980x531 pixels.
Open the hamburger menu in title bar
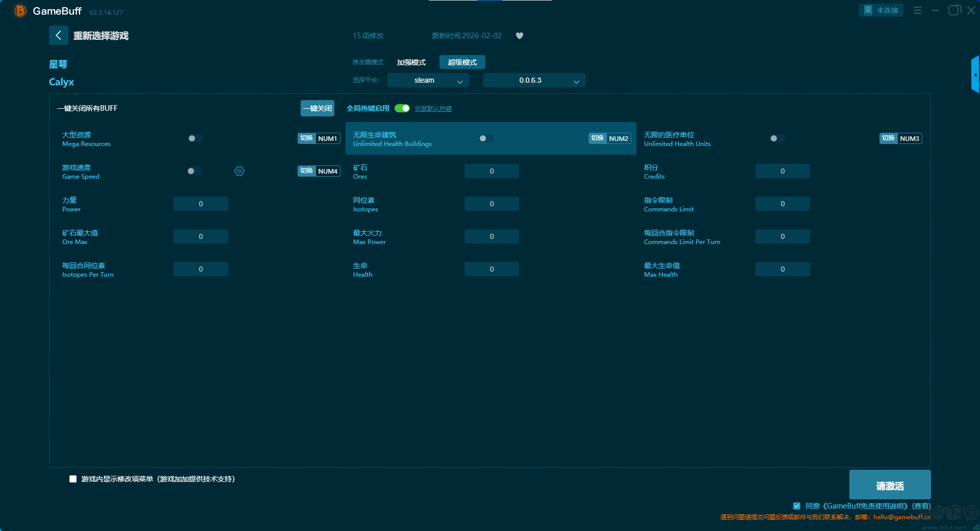tap(917, 10)
